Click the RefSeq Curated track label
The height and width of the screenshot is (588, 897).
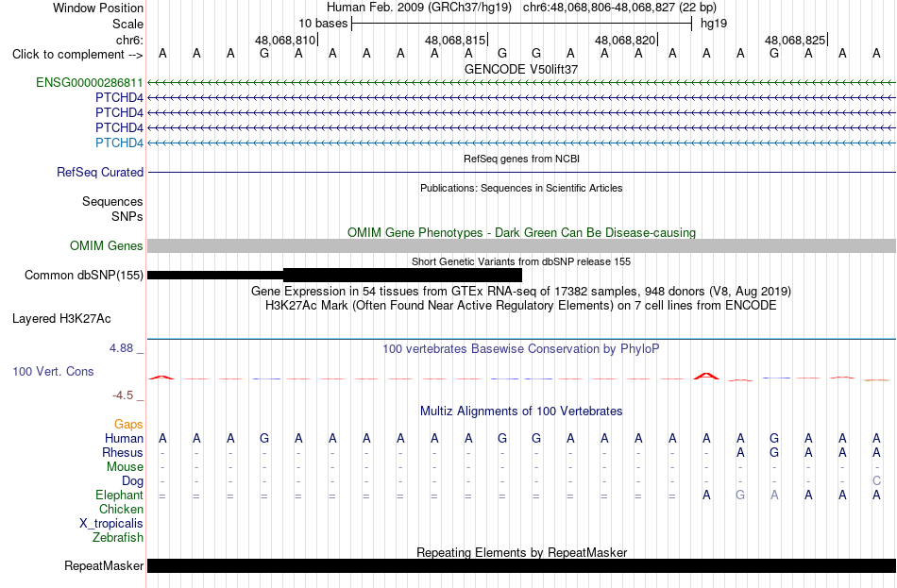coord(100,172)
